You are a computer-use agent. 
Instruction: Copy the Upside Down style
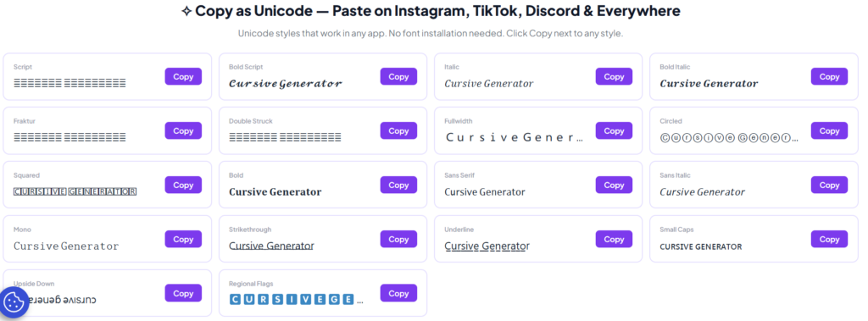coord(183,293)
